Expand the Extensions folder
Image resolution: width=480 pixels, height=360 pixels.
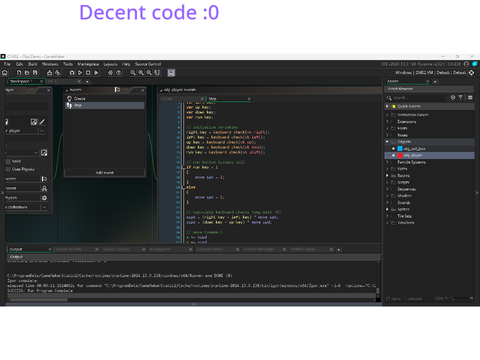click(387, 122)
